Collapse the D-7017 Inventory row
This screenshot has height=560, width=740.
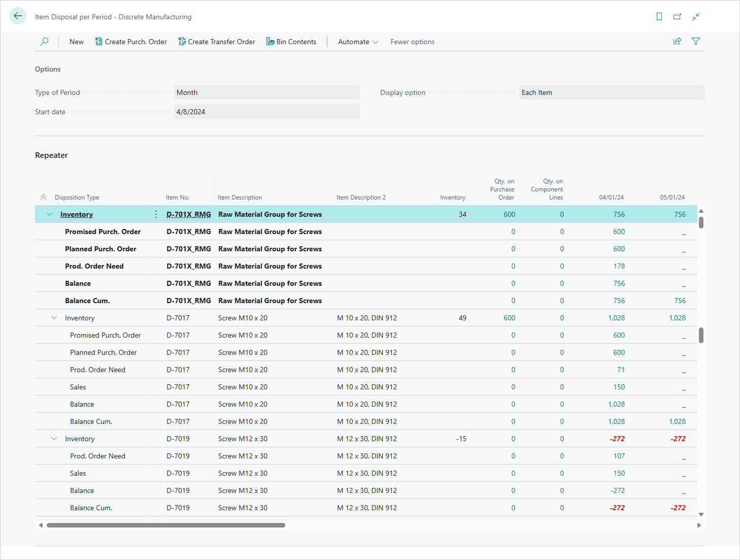pyautogui.click(x=54, y=318)
